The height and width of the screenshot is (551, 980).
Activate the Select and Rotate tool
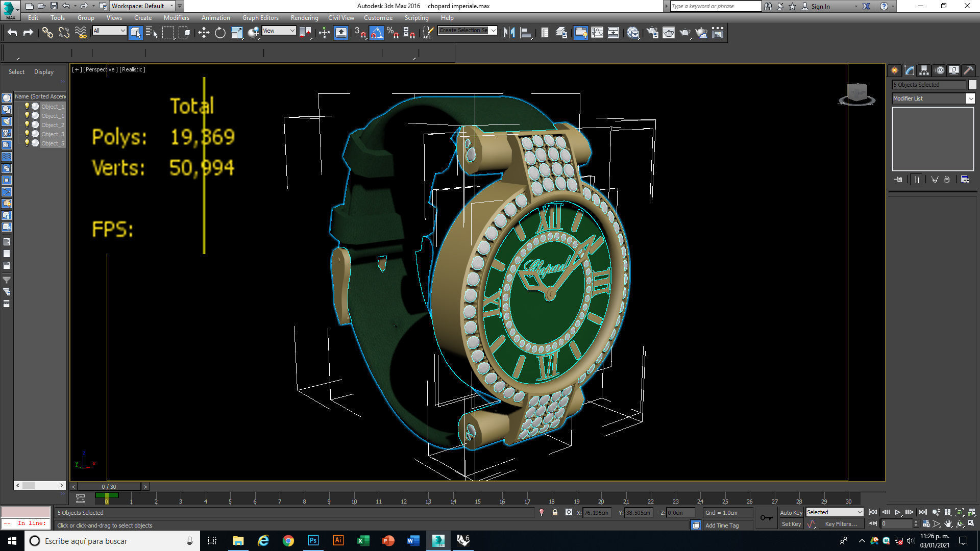point(220,33)
